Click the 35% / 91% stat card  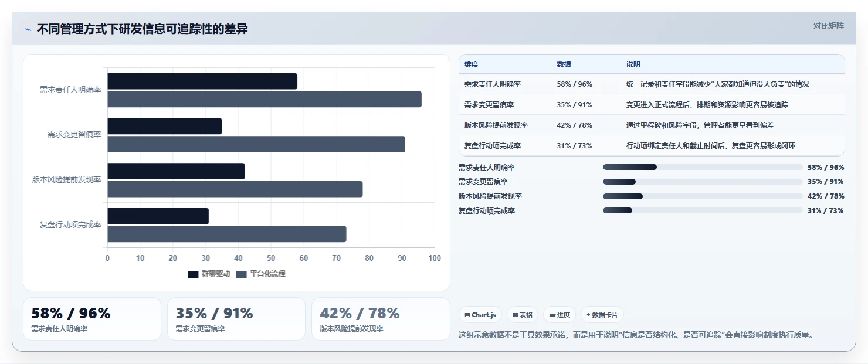tap(236, 319)
